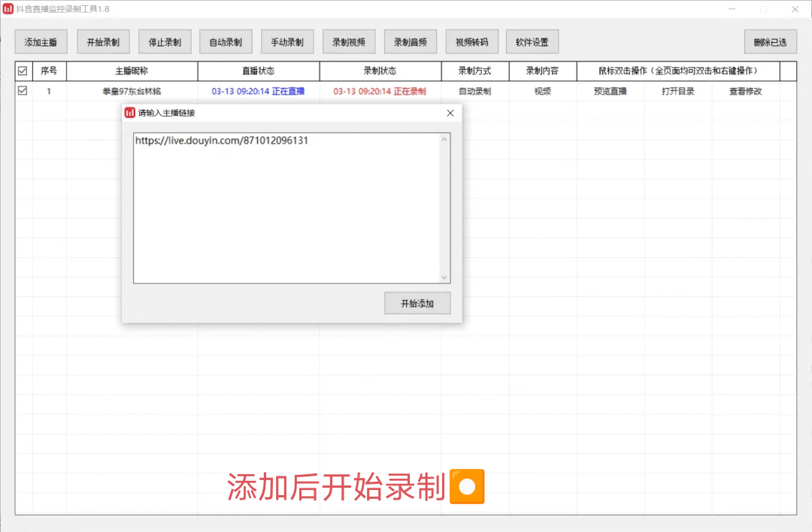Screen dimensions: 812x532
Task: Start recording with 开始录制 button
Action: 103,42
